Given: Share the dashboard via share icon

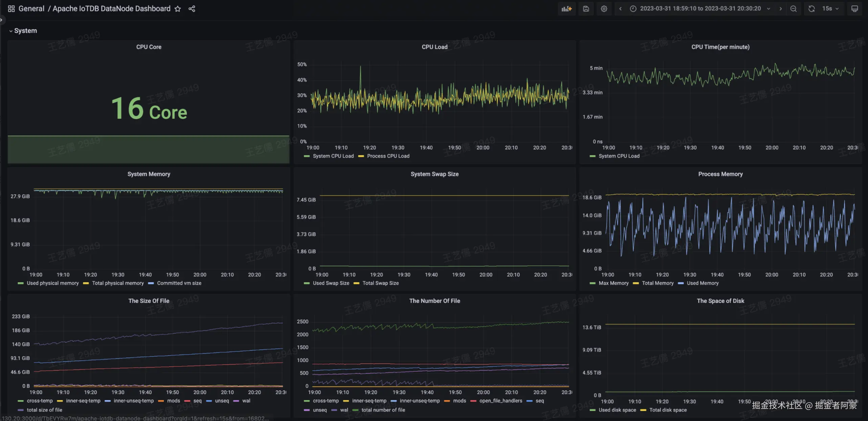Looking at the screenshot, I should (x=192, y=9).
